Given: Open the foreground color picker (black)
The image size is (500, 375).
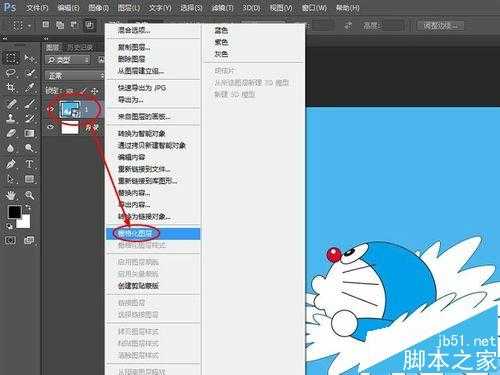Looking at the screenshot, I should click(14, 212).
